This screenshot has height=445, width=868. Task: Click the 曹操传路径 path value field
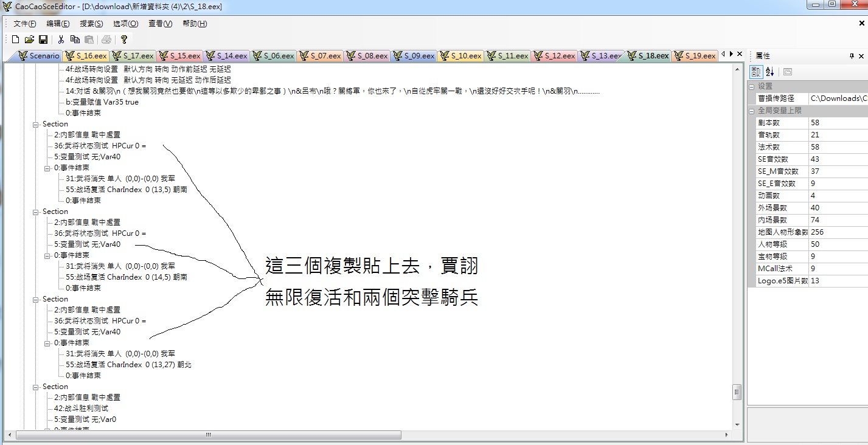point(838,98)
